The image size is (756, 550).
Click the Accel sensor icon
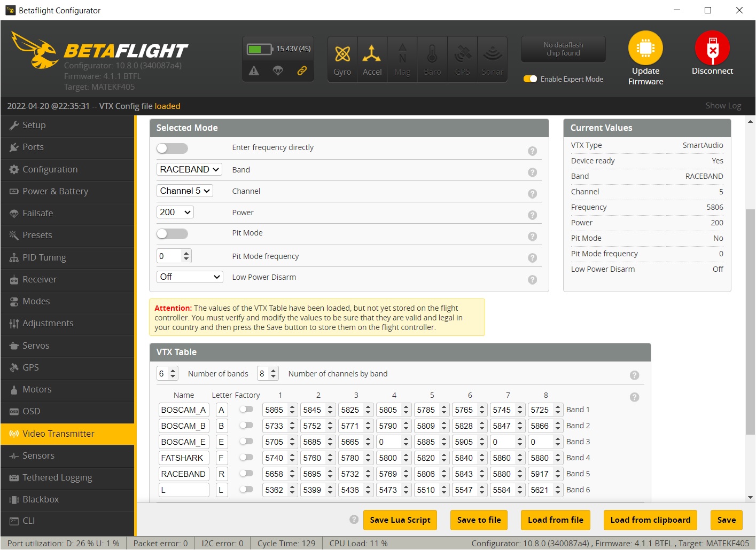(372, 54)
